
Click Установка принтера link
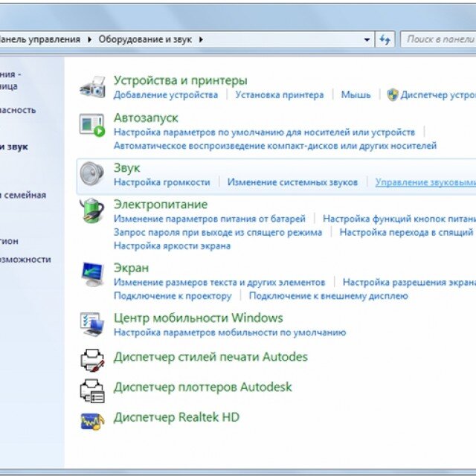280,95
